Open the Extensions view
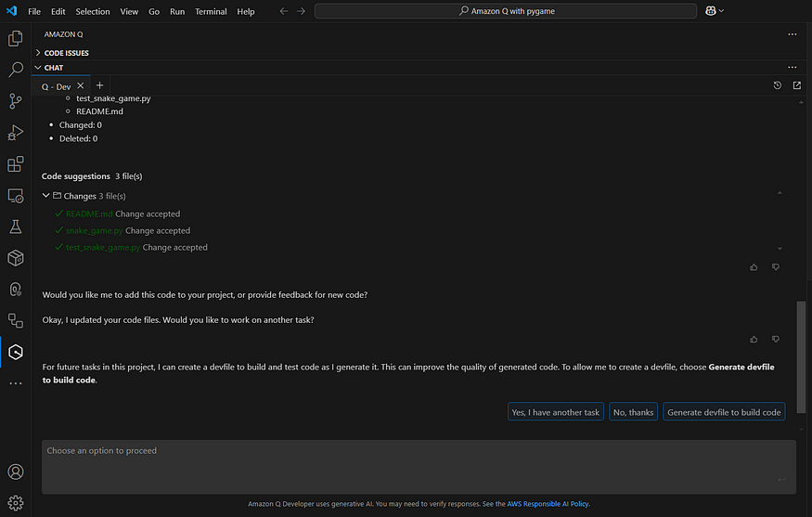 pos(16,164)
